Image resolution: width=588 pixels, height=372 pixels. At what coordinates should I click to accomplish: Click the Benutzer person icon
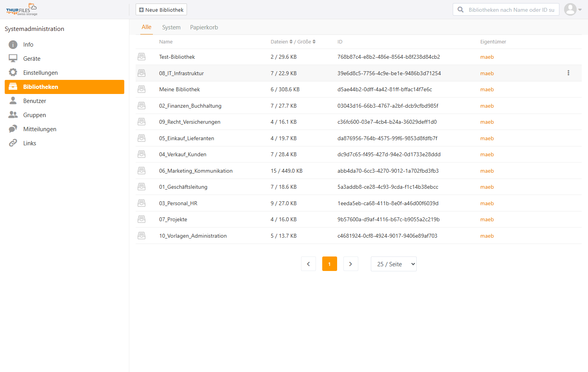13,101
